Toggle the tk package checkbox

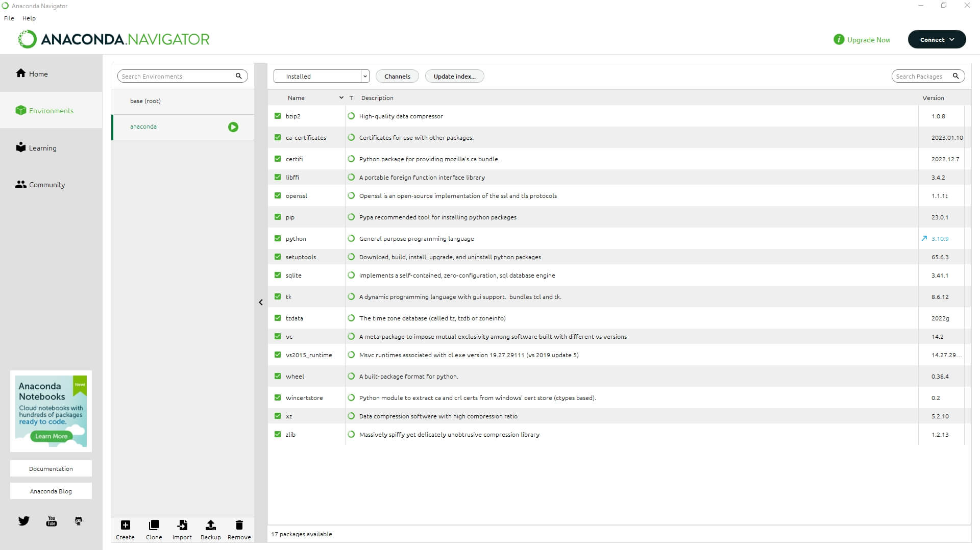click(x=278, y=296)
